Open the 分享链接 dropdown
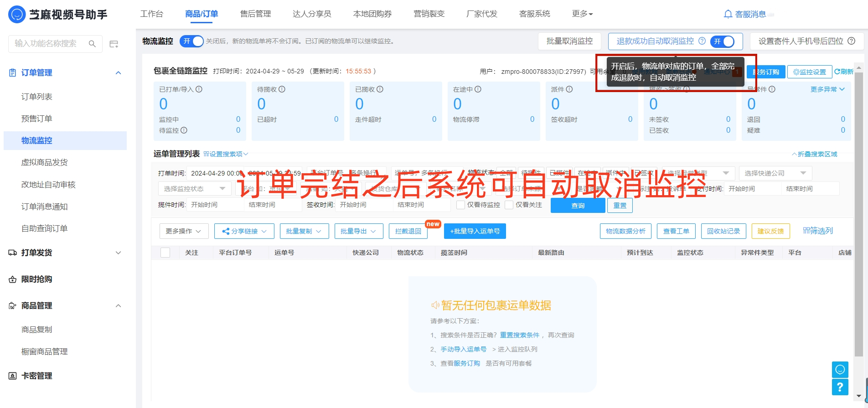Image resolution: width=868 pixels, height=408 pixels. [x=244, y=231]
